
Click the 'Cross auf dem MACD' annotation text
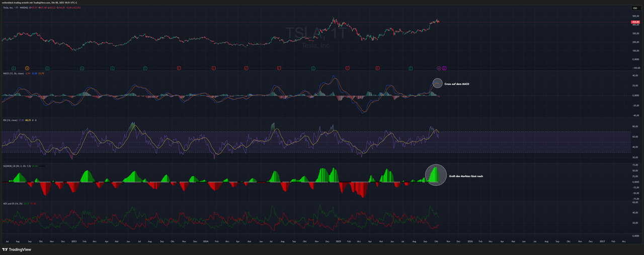click(457, 84)
